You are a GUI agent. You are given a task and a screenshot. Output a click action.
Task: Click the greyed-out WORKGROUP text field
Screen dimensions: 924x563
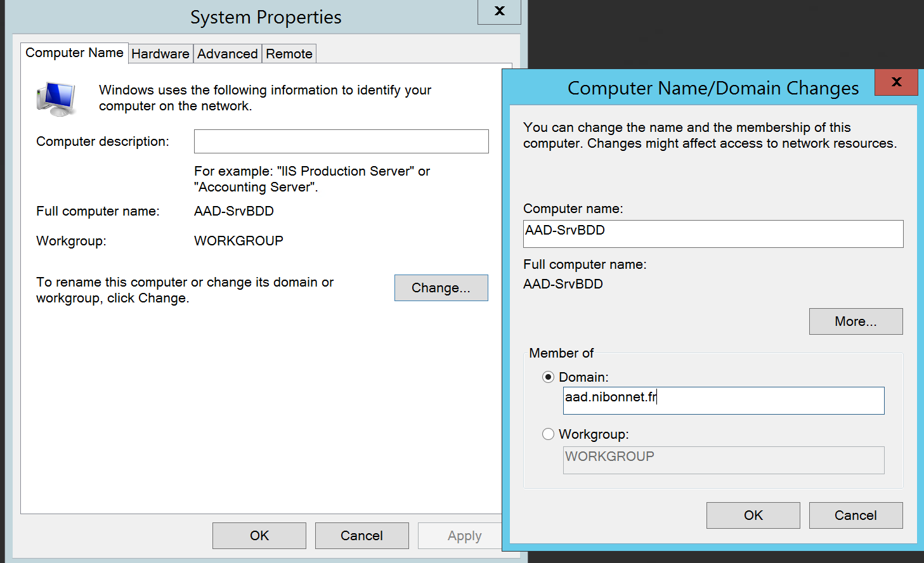tap(723, 460)
